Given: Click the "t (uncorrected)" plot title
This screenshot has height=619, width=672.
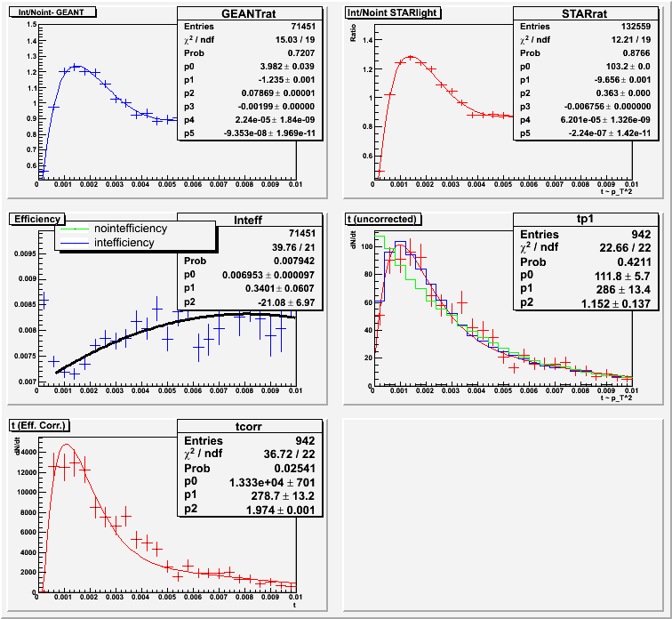Looking at the screenshot, I should (x=385, y=219).
